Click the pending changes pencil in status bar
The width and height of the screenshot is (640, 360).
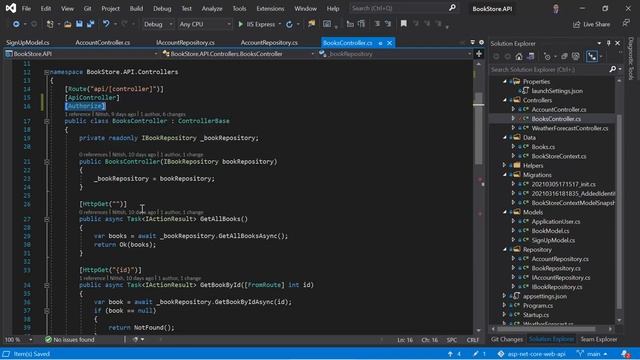pos(476,354)
